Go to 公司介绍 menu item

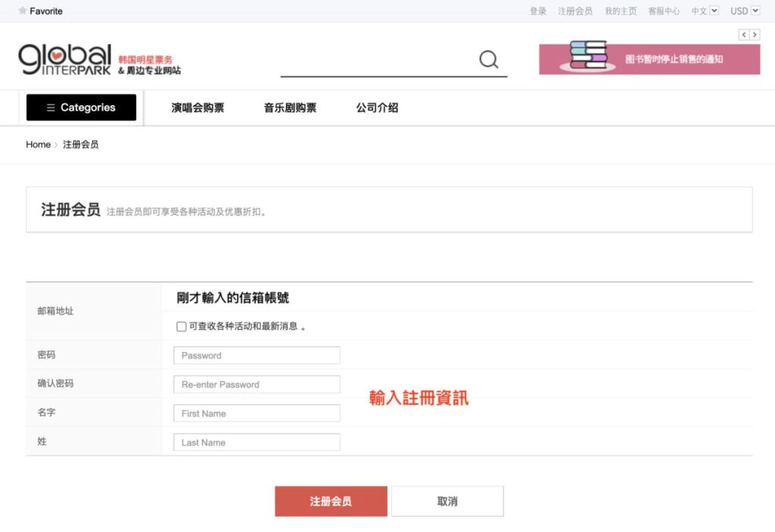click(377, 107)
